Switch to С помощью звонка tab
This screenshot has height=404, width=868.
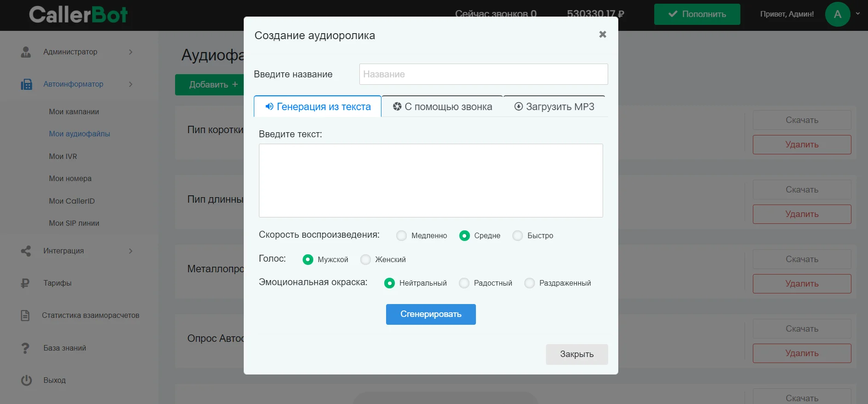pos(442,106)
